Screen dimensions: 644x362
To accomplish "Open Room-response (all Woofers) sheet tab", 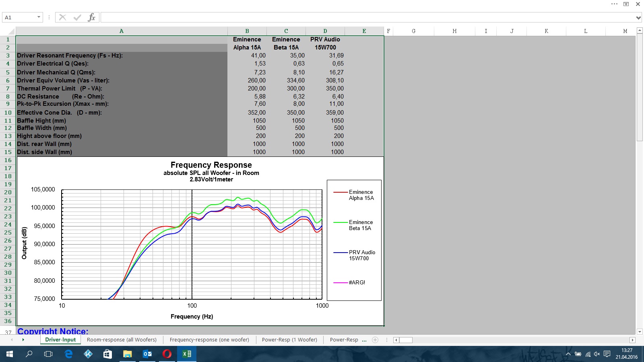I will [x=122, y=340].
